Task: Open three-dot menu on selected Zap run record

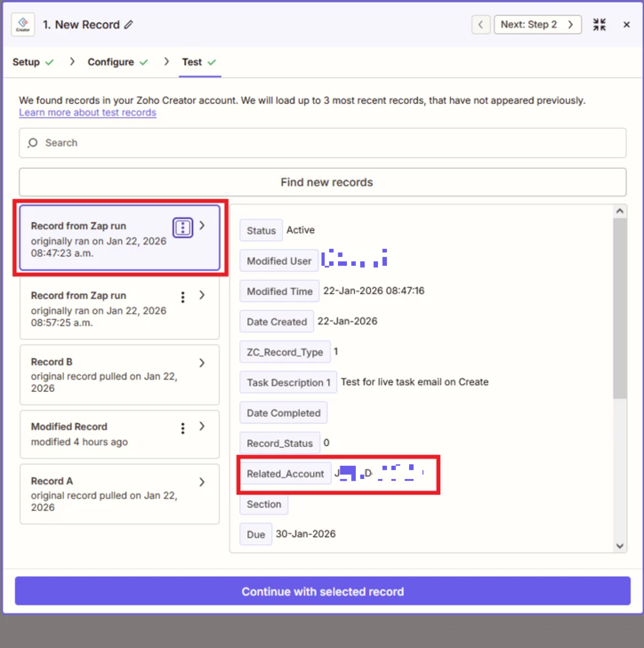Action: tap(182, 228)
